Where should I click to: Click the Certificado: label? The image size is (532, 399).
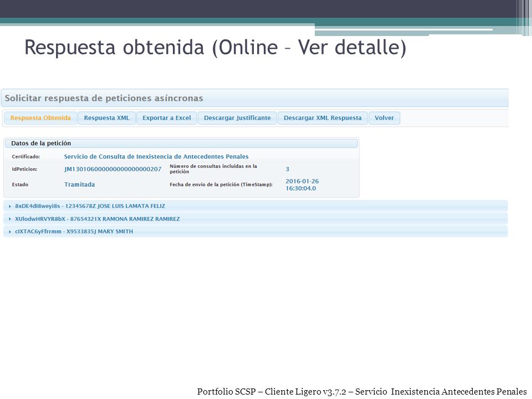[26, 156]
